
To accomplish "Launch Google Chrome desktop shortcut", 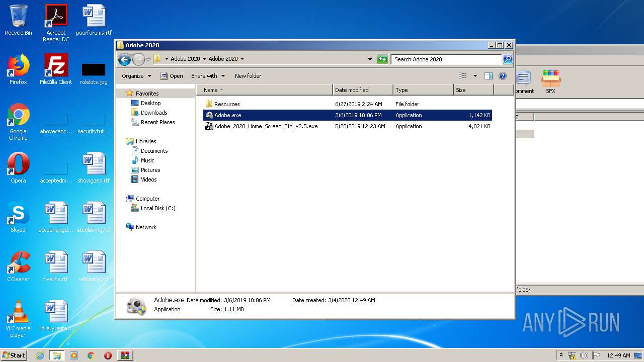I will click(x=18, y=122).
